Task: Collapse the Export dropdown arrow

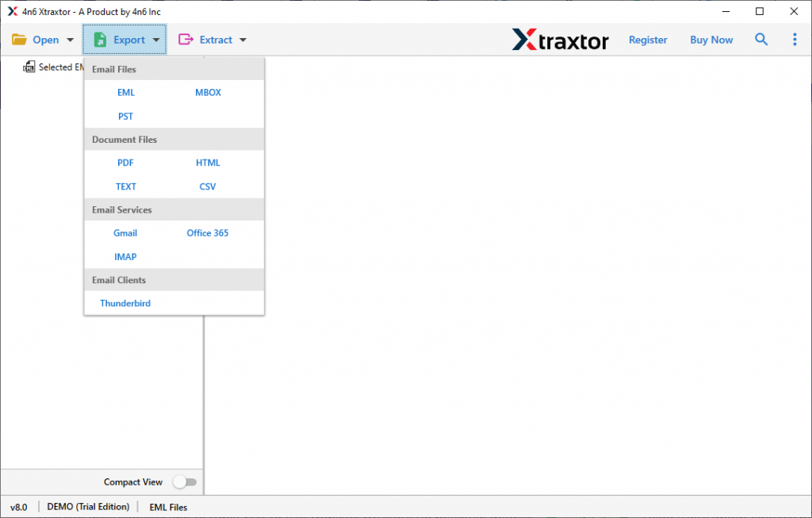Action: [156, 40]
